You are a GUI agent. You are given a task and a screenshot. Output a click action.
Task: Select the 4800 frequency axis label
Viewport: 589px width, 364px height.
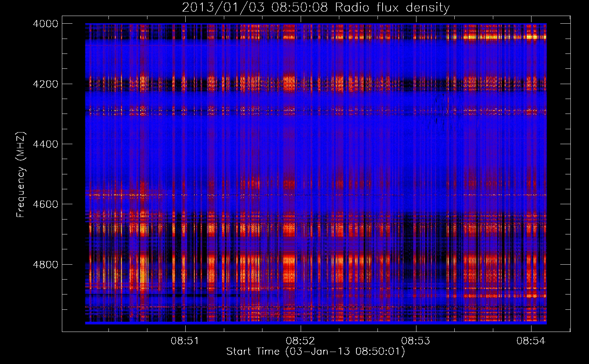click(x=46, y=265)
